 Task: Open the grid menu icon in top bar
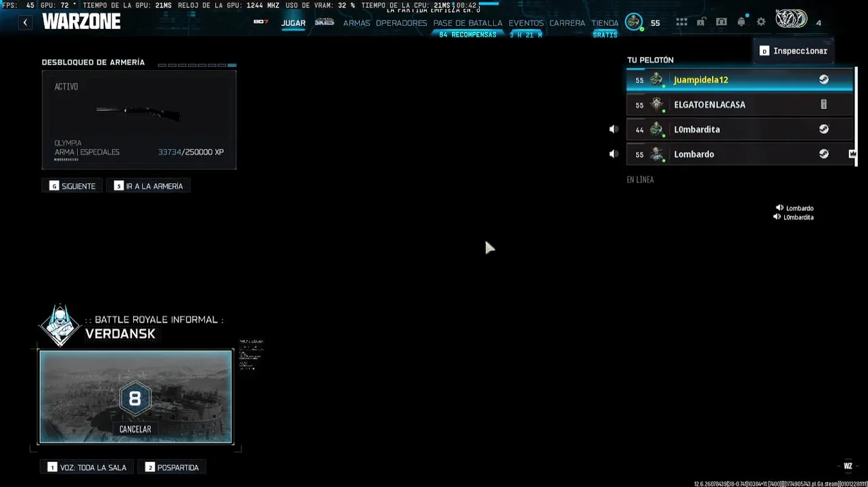[681, 22]
